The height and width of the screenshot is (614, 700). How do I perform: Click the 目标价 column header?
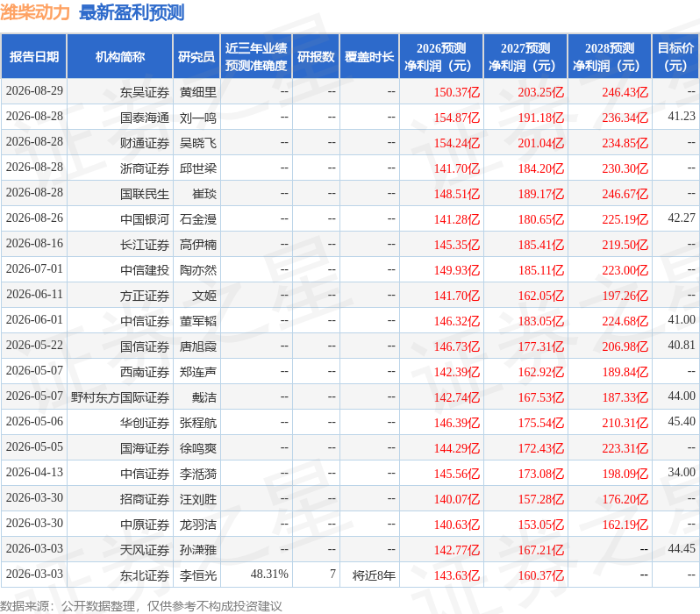tap(675, 57)
